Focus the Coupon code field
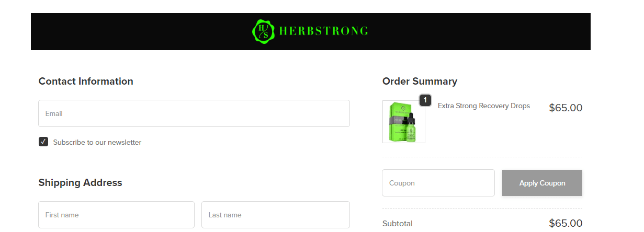 tap(438, 183)
